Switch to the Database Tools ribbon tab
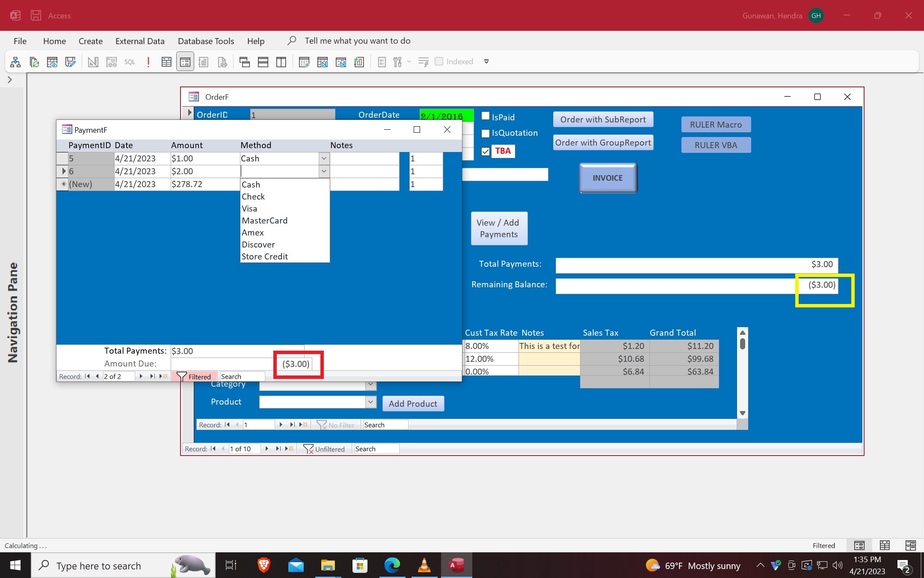The height and width of the screenshot is (578, 924). [206, 41]
